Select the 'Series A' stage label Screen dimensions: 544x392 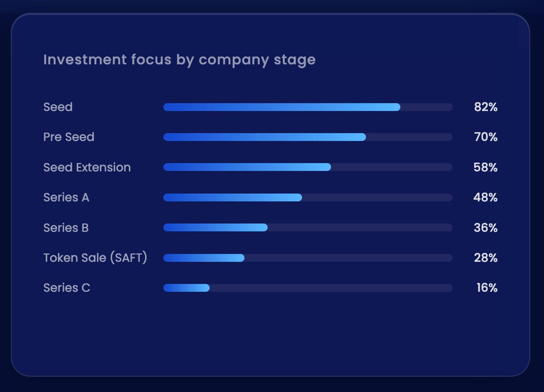point(66,197)
